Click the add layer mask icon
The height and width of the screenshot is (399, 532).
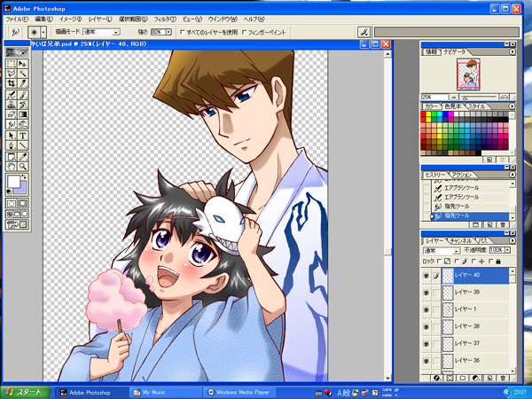(x=450, y=378)
